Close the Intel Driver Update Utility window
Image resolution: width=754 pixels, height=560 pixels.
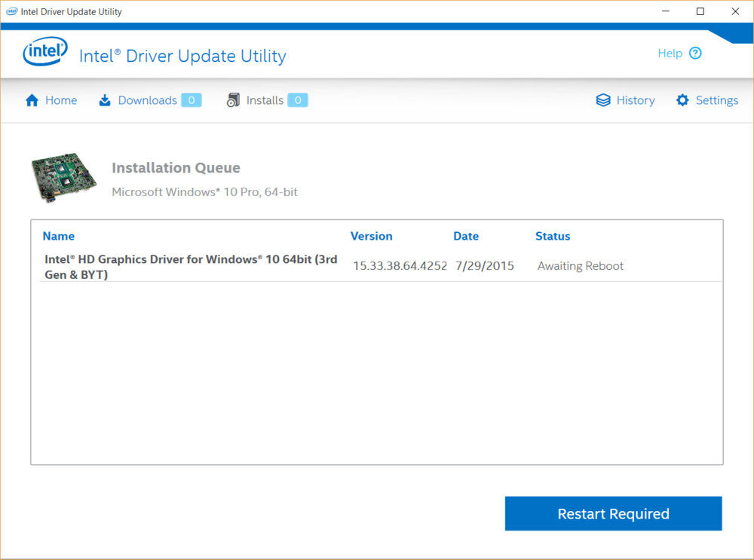735,11
